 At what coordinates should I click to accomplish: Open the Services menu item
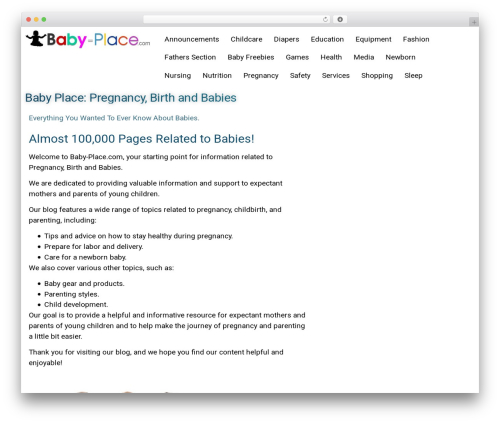click(x=336, y=76)
